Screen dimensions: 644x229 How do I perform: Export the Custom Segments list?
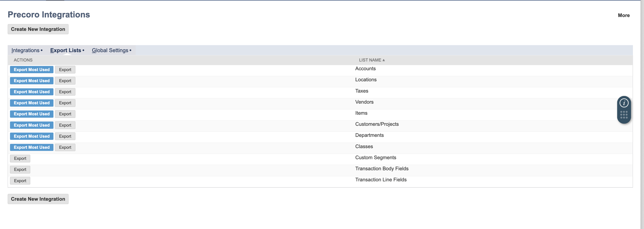[x=20, y=158]
